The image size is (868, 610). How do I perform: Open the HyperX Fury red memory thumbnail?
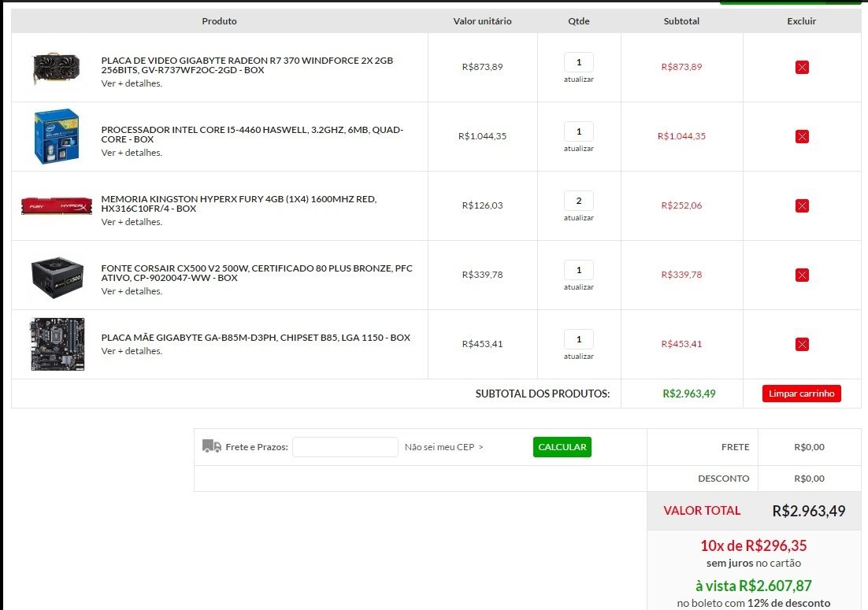tap(57, 205)
